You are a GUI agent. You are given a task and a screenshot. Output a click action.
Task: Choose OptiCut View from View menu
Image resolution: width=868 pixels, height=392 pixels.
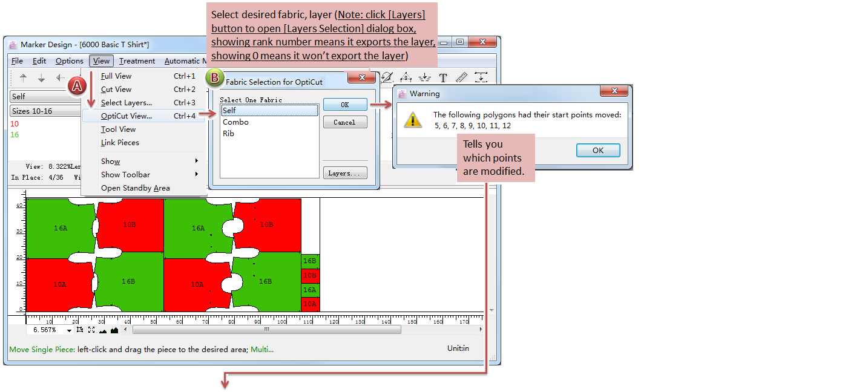[127, 116]
